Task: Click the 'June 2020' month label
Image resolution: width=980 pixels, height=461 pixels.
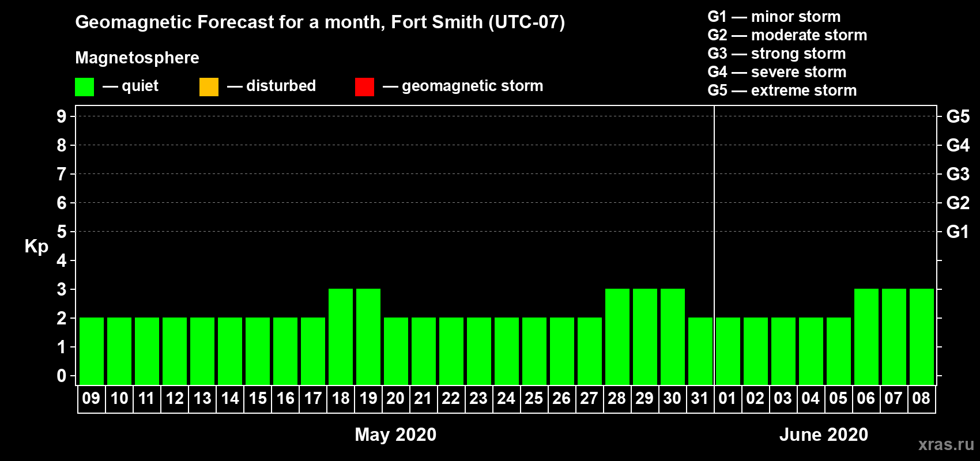Action: pos(824,434)
